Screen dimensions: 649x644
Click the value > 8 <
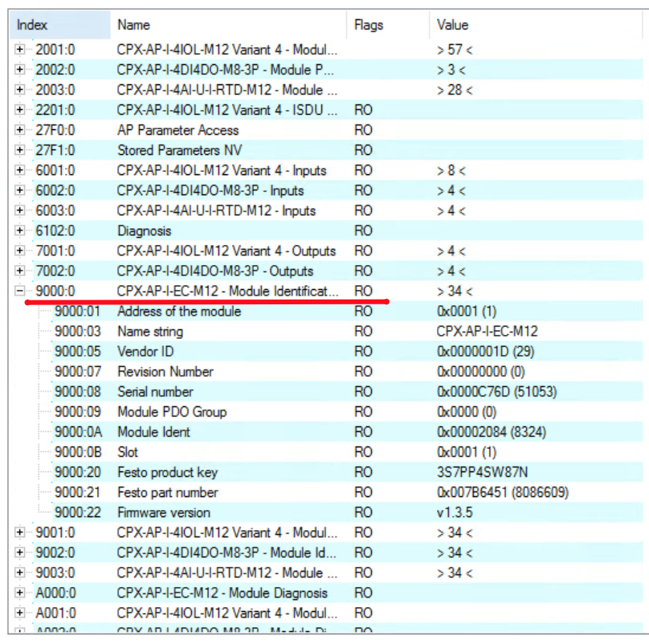451,170
